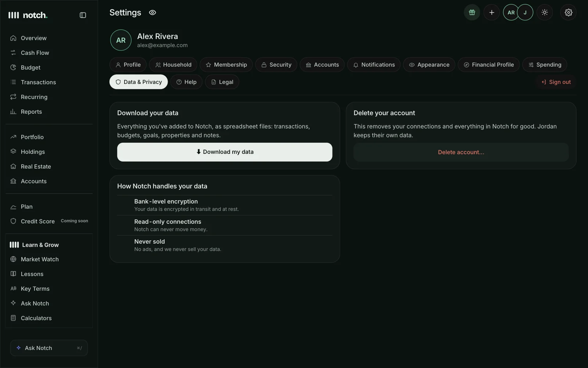Switch theme with the sun icon
The image size is (588, 368).
(545, 13)
